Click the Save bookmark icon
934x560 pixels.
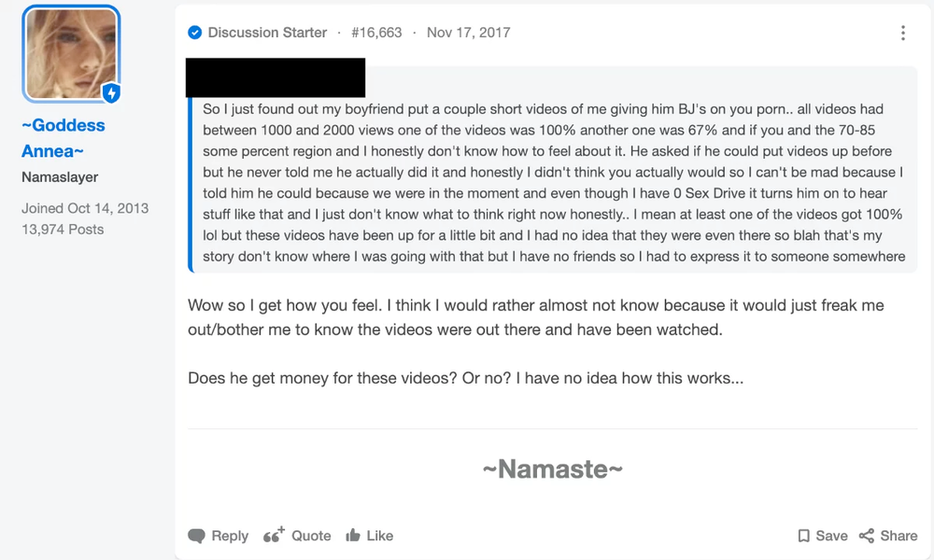click(x=803, y=536)
